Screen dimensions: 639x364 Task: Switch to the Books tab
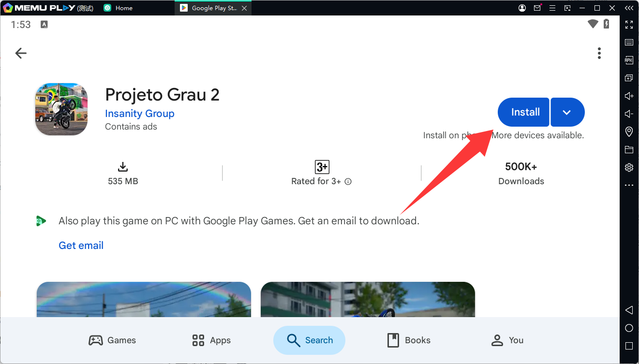[x=409, y=340]
